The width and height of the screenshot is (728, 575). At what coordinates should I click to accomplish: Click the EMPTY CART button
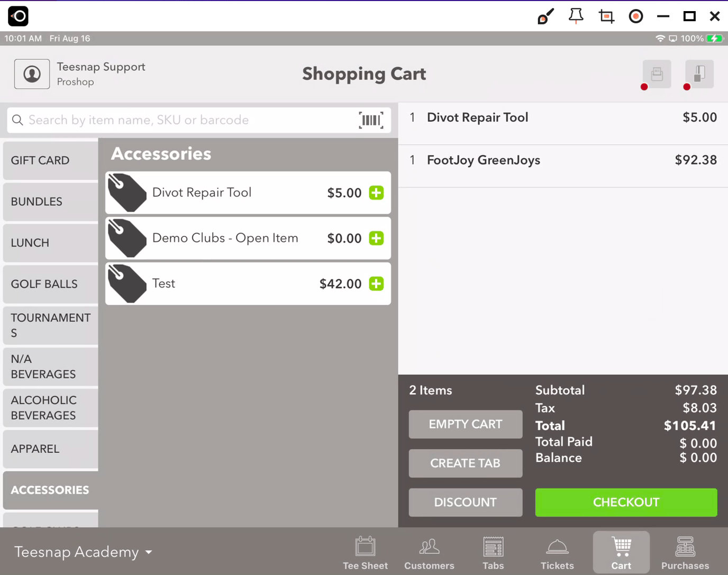466,424
